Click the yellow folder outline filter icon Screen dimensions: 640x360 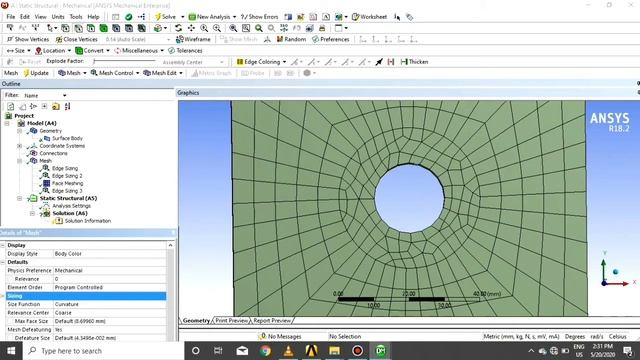coord(56,107)
